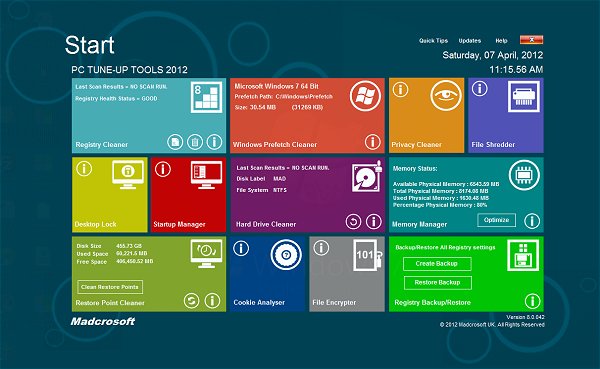
Task: Click the 'Backup/Restore All Registry settings' text
Action: click(x=445, y=247)
